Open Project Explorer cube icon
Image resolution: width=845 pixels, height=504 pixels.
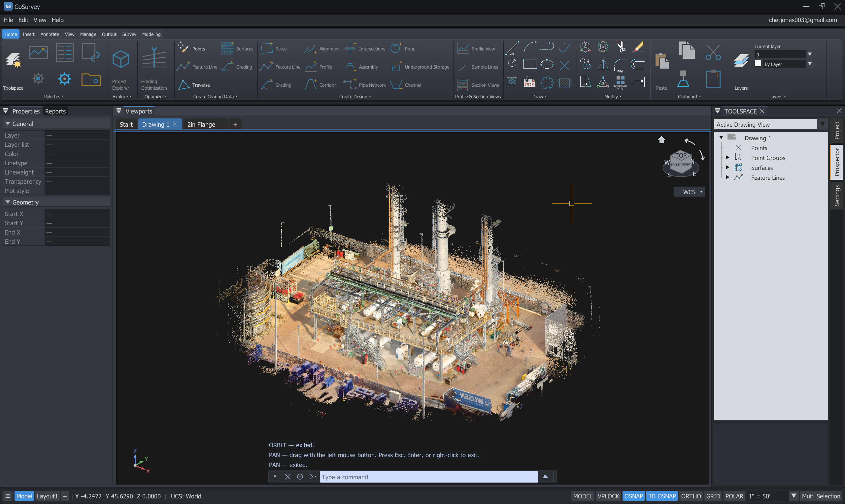pyautogui.click(x=120, y=59)
